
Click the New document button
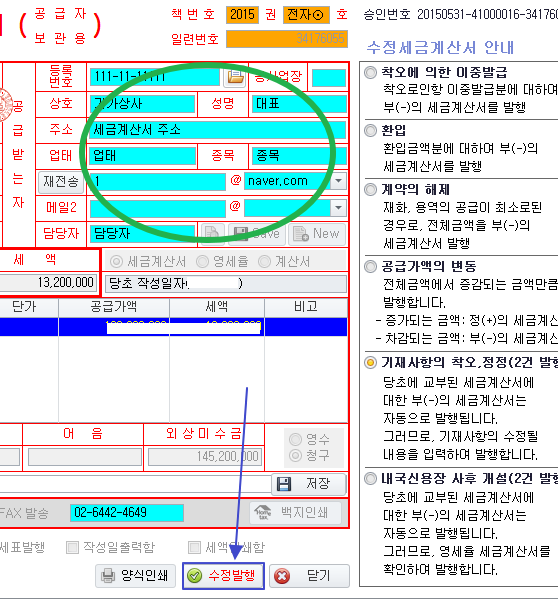pos(317,233)
